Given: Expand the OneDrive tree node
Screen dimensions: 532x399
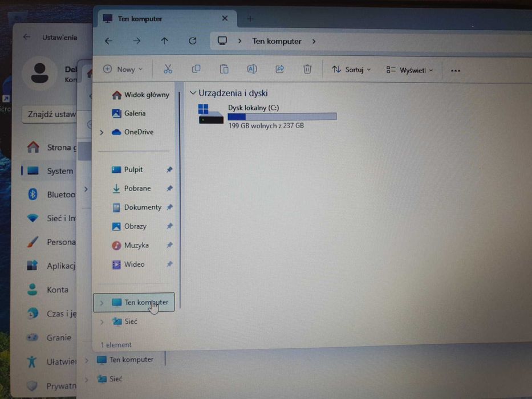Looking at the screenshot, I should point(101,132).
